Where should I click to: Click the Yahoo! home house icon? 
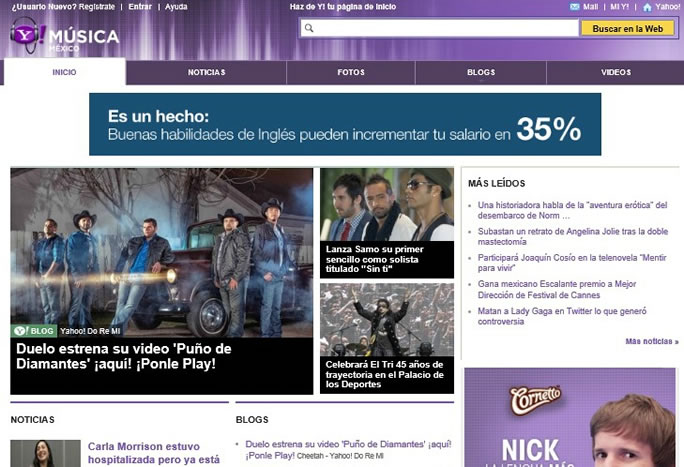coord(647,7)
